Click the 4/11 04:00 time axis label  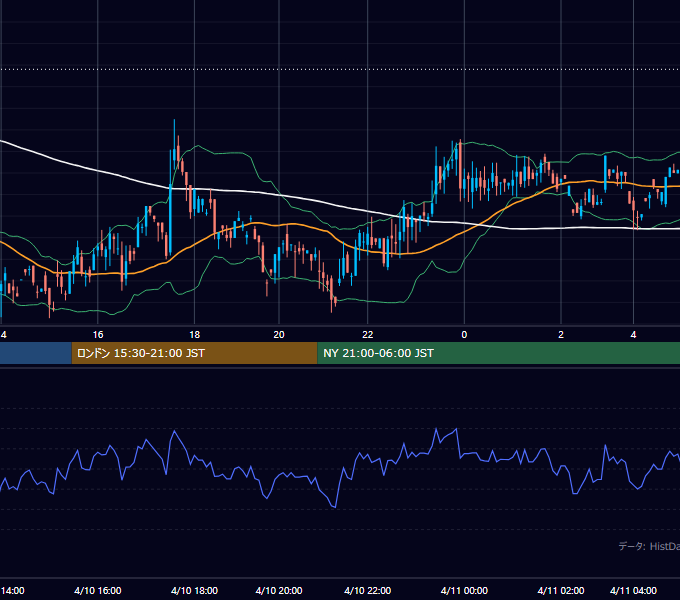[633, 590]
